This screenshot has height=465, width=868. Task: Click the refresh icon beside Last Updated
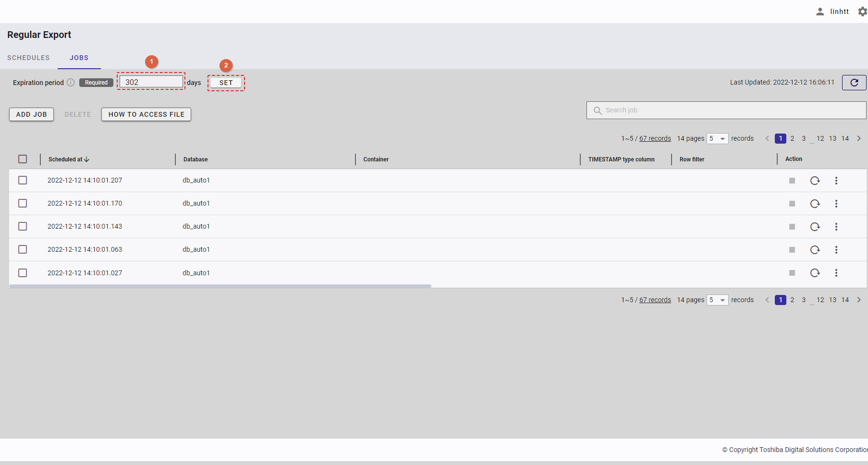854,83
